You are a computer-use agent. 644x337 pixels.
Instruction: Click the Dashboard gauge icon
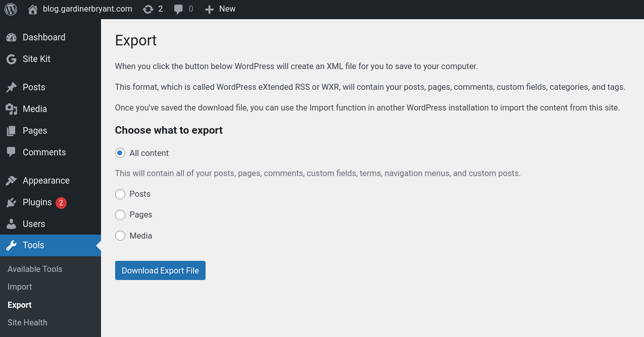11,37
